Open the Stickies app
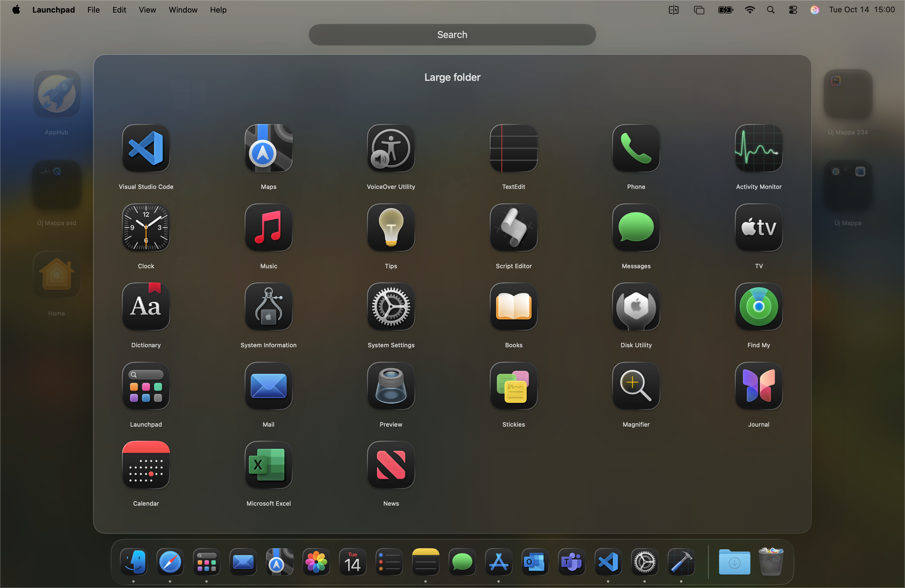Screen dimensions: 905x588 pos(513,386)
